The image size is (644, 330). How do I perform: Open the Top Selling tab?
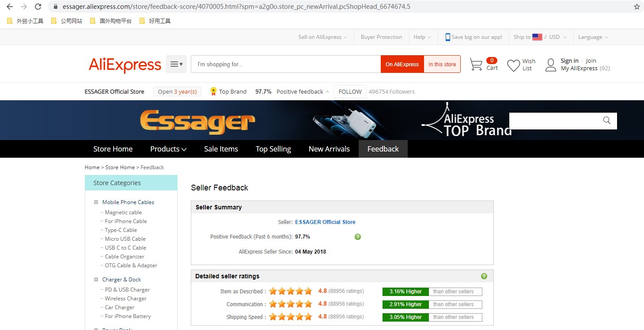[x=273, y=149]
